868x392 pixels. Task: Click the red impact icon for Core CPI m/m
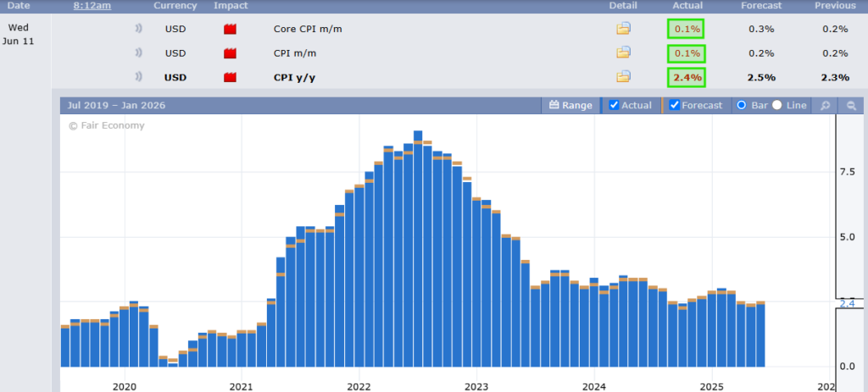click(x=230, y=29)
